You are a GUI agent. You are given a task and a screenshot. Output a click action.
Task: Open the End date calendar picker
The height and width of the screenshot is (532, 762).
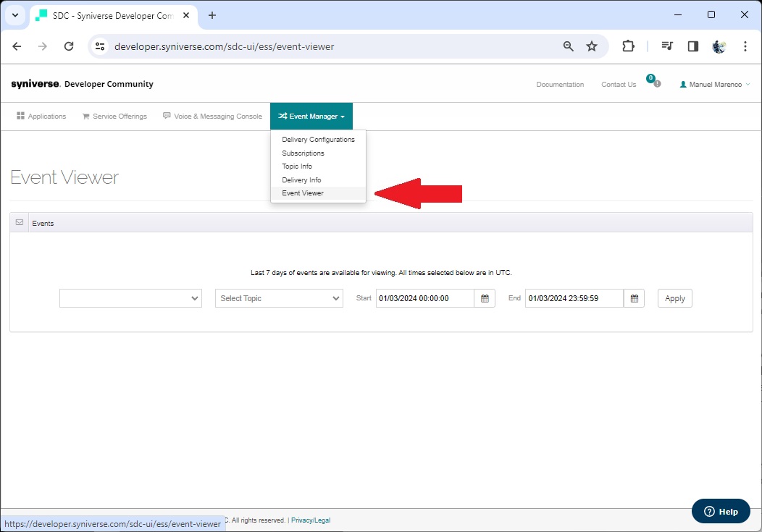635,298
